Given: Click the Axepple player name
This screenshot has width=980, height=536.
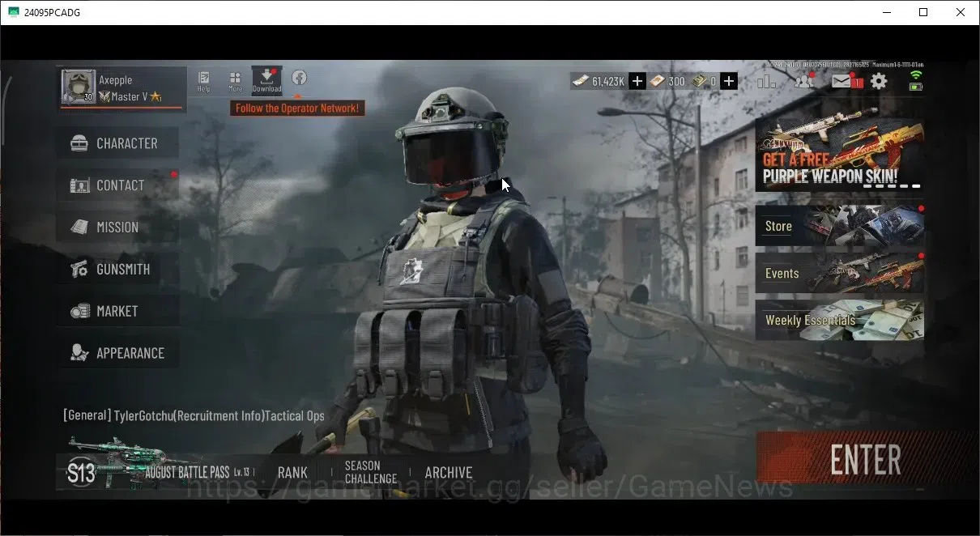Looking at the screenshot, I should (115, 80).
